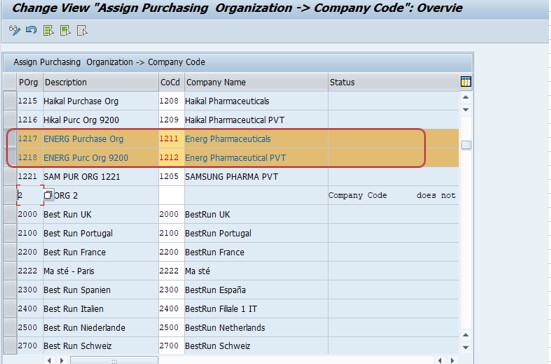Screen dimensions: 551x364
Task: Toggle row selector for POrg 1218
Action: click(10, 157)
